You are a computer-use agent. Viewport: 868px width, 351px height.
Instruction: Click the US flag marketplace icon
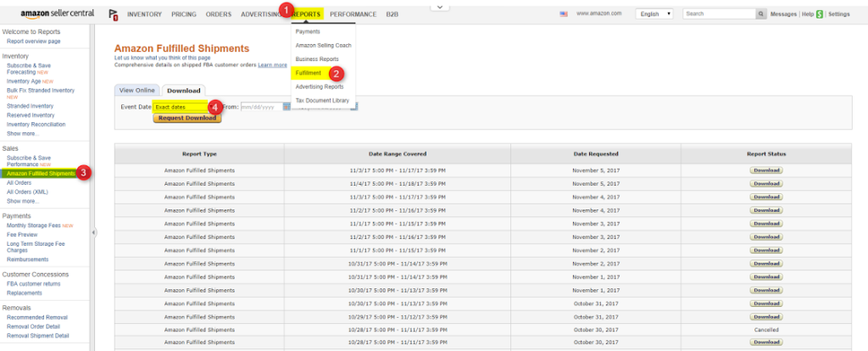point(564,14)
